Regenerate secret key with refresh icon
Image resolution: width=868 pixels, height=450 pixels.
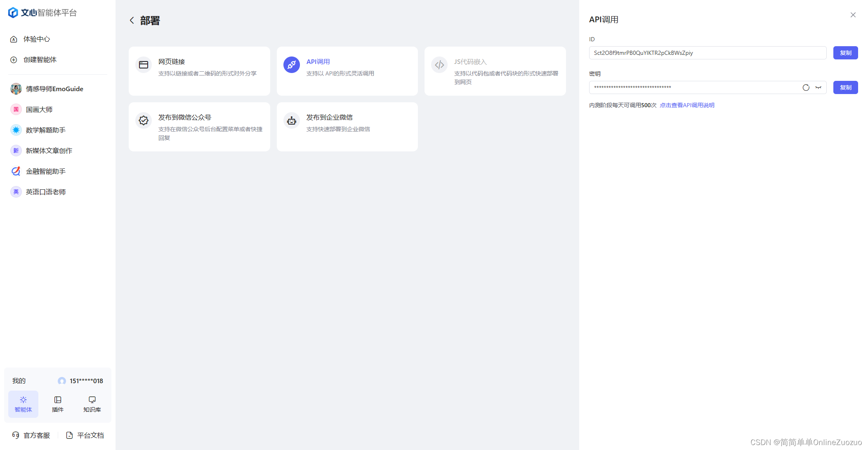tap(806, 87)
